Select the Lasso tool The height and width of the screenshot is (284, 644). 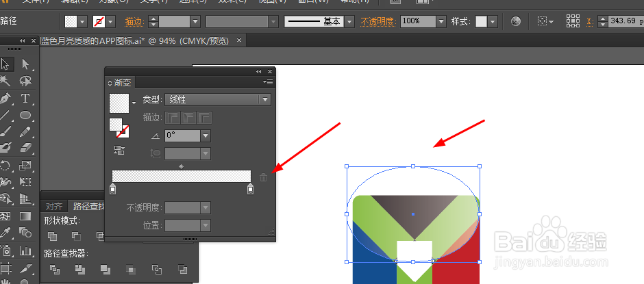coord(25,81)
